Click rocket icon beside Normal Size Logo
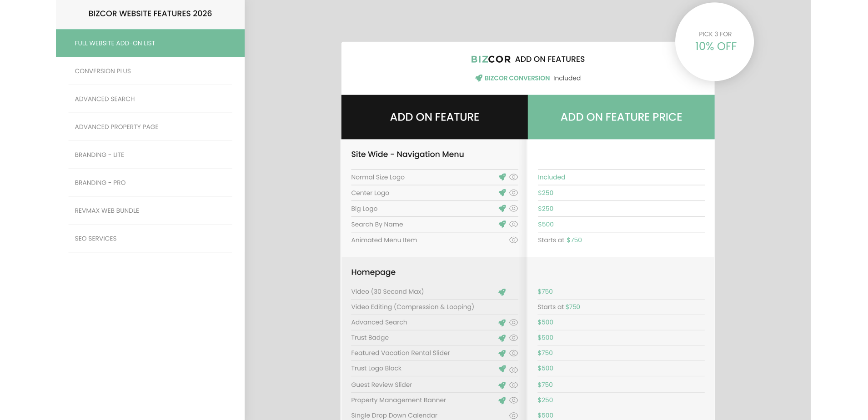 pos(502,177)
